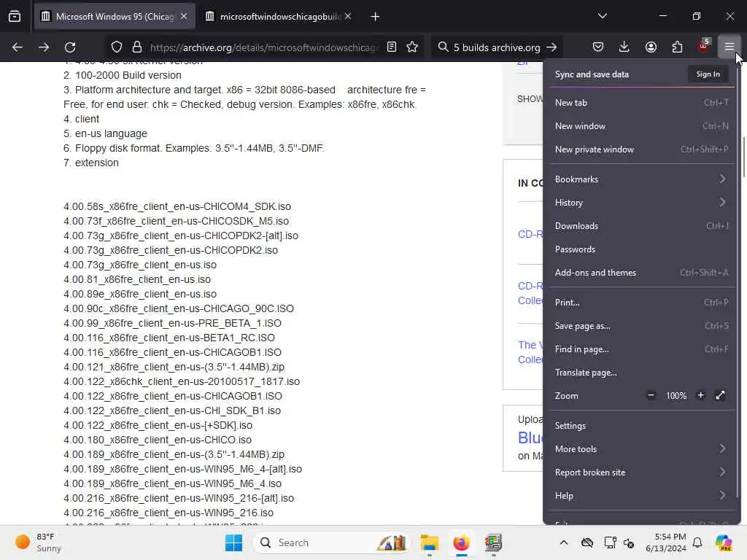This screenshot has height=560, width=747.
Task: Open site security padlock info
Action: tap(137, 47)
